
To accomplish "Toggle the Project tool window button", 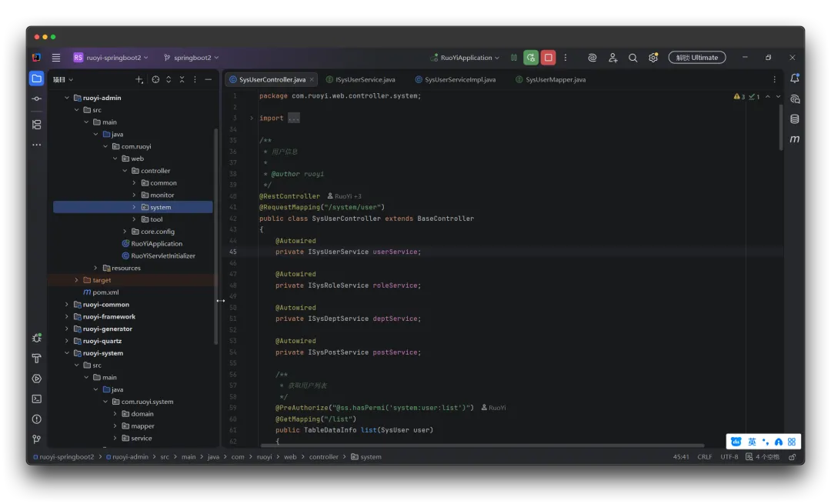I will (x=36, y=78).
